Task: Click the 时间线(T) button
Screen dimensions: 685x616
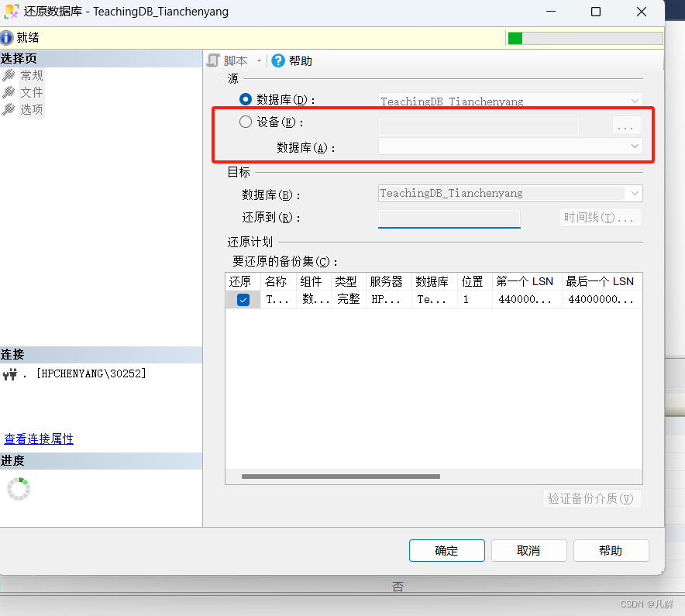Action: (x=601, y=217)
